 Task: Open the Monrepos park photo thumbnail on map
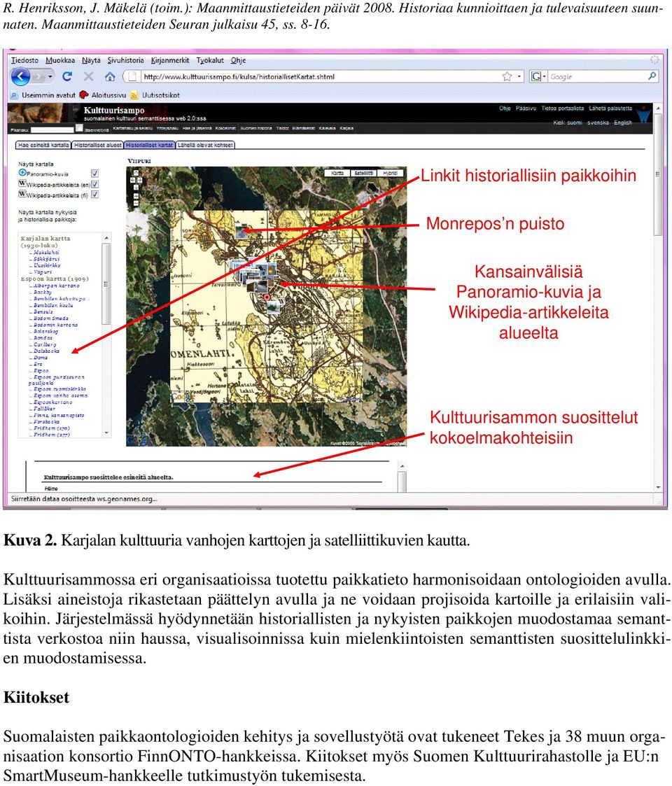241,231
